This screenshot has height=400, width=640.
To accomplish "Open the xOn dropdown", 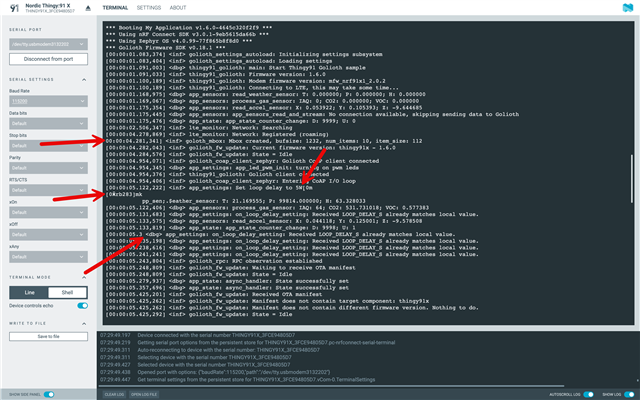I will (48, 212).
